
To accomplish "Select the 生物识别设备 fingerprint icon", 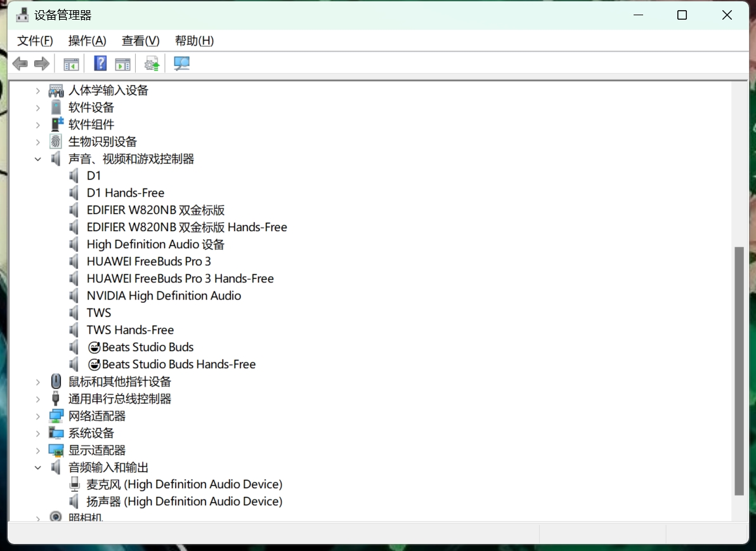I will [x=56, y=142].
